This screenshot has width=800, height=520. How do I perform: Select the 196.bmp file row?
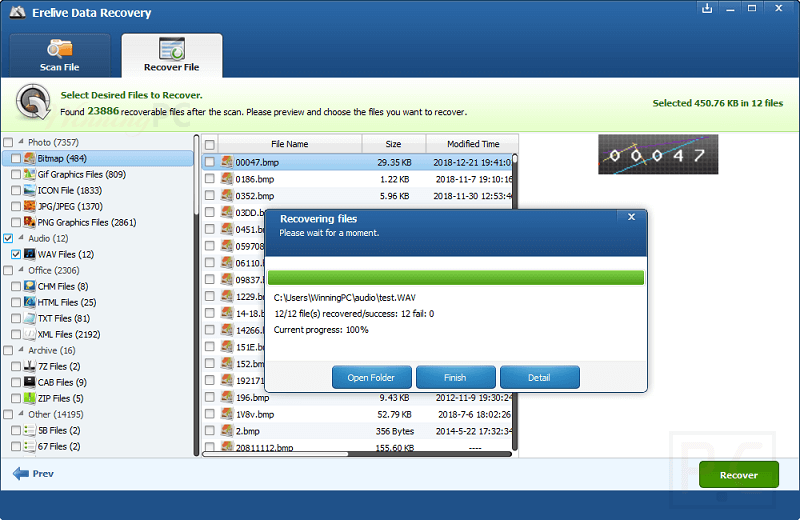[x=357, y=397]
